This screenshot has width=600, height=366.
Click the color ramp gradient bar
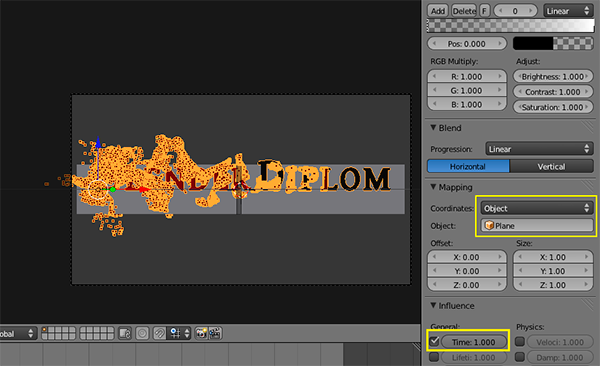point(510,26)
